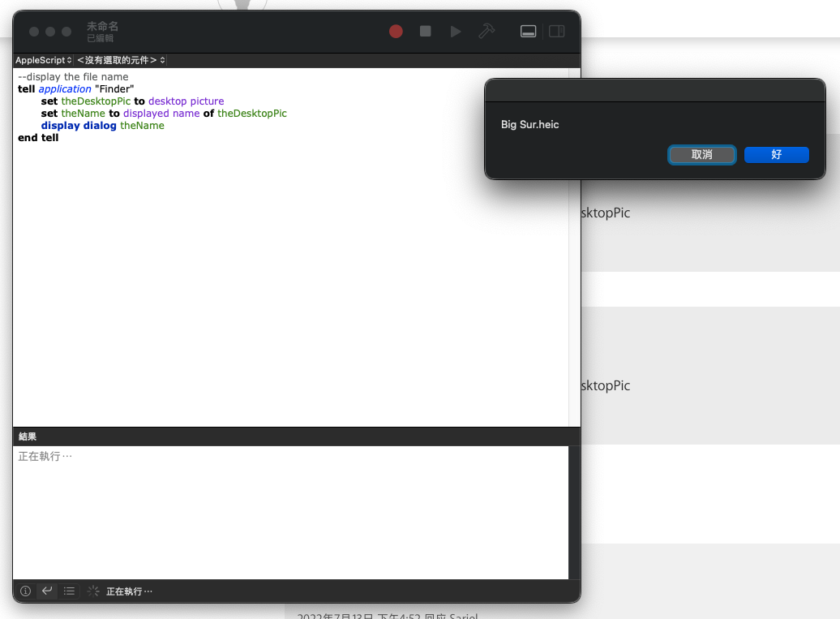
Task: Click the red Record button
Action: point(396,32)
